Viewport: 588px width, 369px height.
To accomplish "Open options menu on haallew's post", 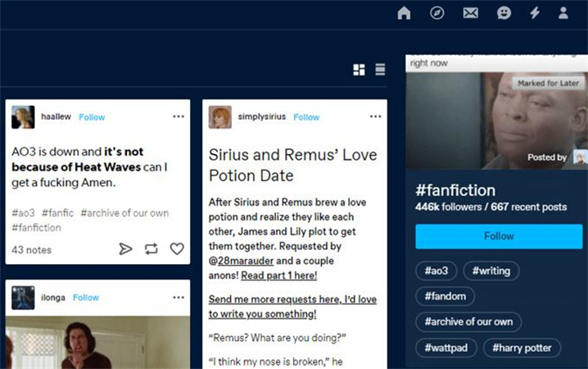I will click(179, 116).
